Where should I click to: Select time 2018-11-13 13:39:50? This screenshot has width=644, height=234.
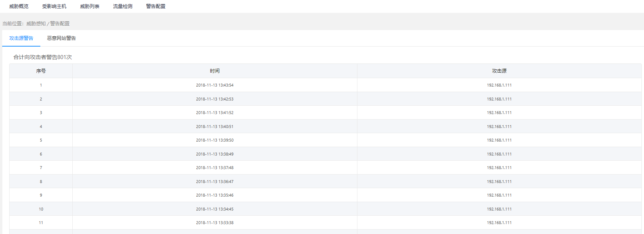pyautogui.click(x=215, y=140)
